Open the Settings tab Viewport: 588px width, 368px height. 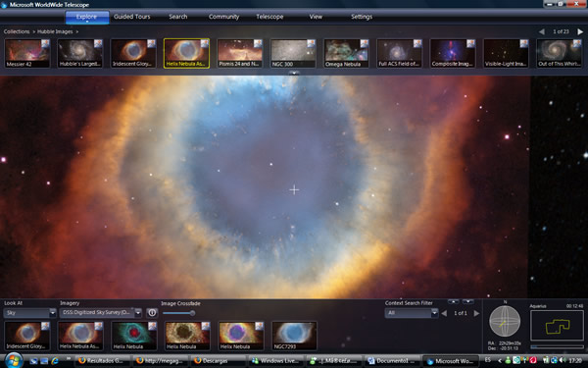(x=362, y=17)
